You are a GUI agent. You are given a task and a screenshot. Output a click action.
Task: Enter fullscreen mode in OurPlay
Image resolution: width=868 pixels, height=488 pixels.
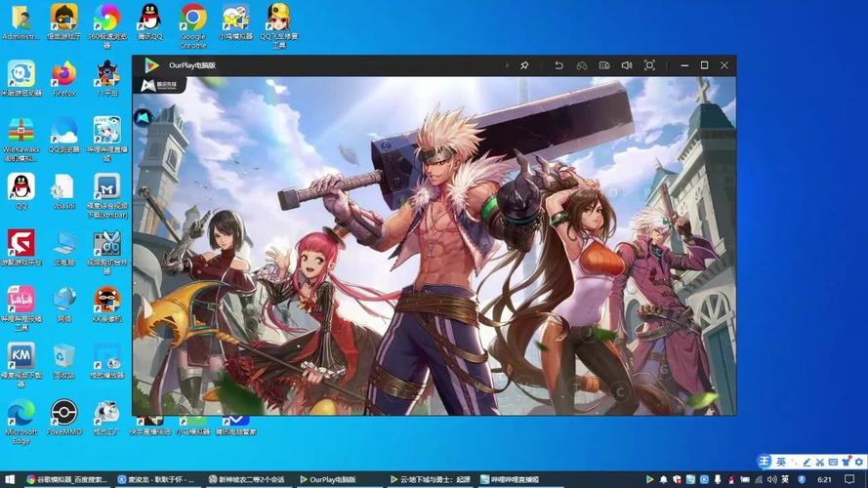pos(649,65)
